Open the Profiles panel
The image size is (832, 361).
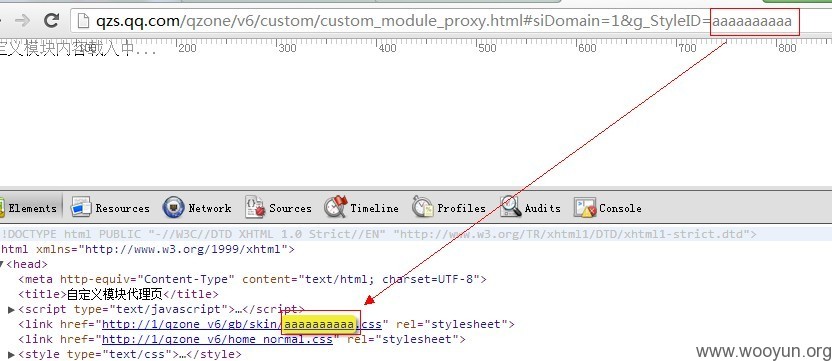449,208
